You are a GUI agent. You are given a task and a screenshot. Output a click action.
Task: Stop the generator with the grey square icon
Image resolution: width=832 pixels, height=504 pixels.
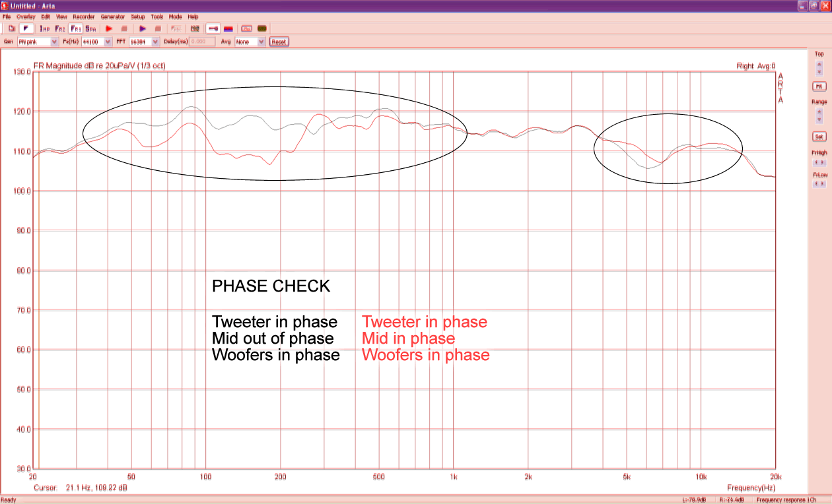[158, 28]
